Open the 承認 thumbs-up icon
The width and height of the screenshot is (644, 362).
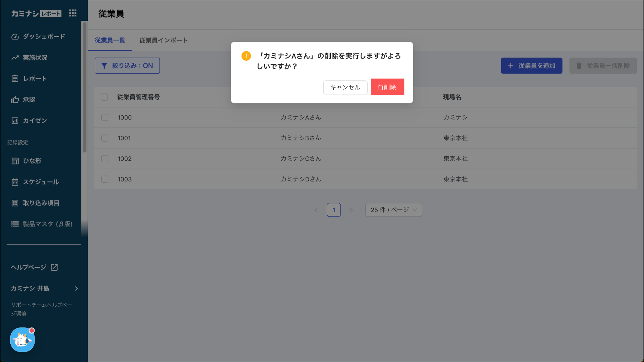(x=15, y=100)
